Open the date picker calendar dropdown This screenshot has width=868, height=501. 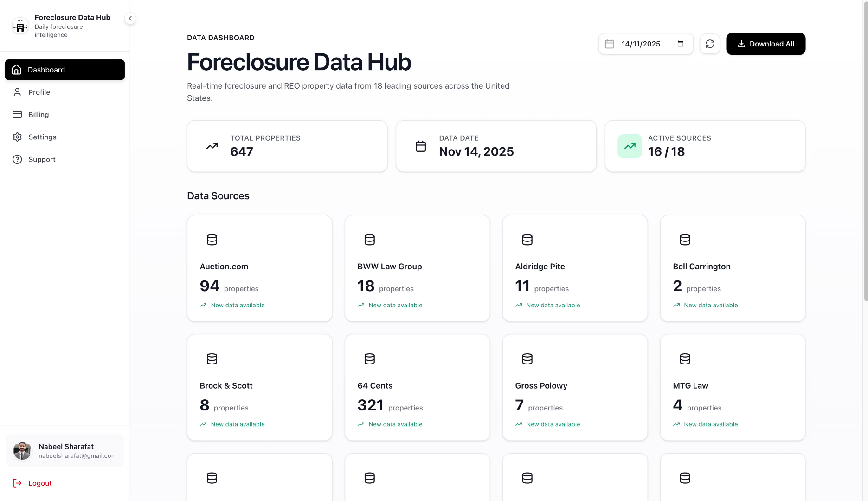680,43
